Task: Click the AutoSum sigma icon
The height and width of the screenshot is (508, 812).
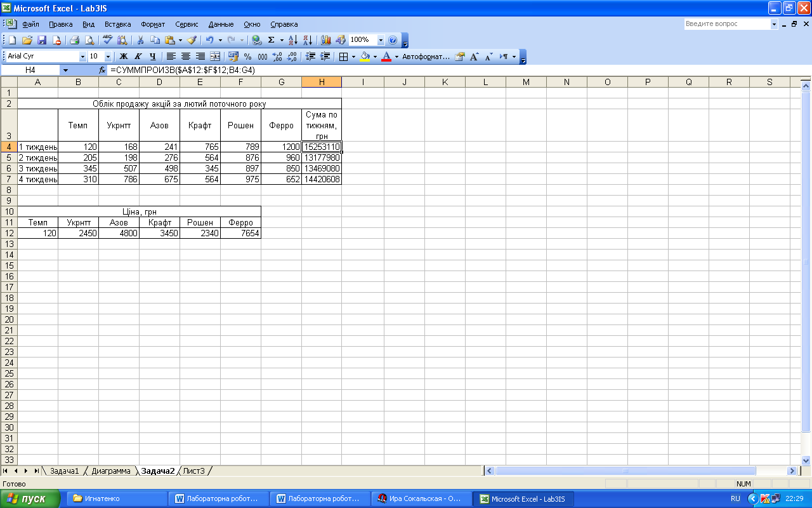Action: [x=272, y=40]
